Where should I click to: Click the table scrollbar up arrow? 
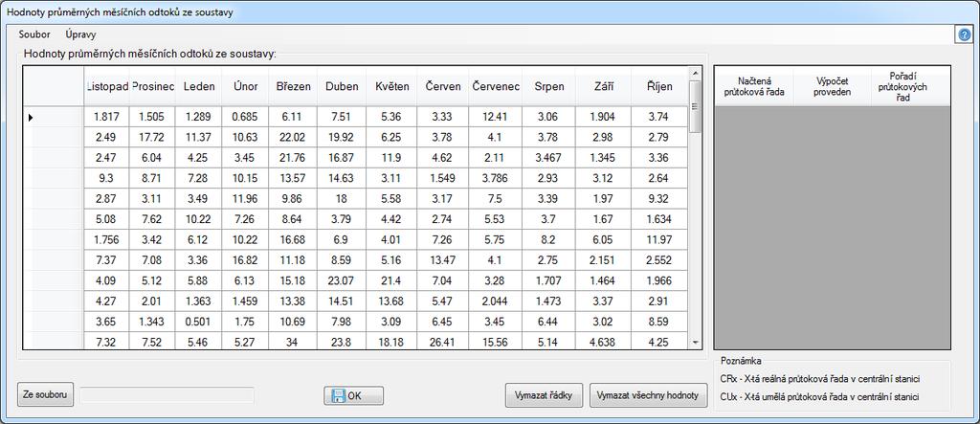[695, 73]
